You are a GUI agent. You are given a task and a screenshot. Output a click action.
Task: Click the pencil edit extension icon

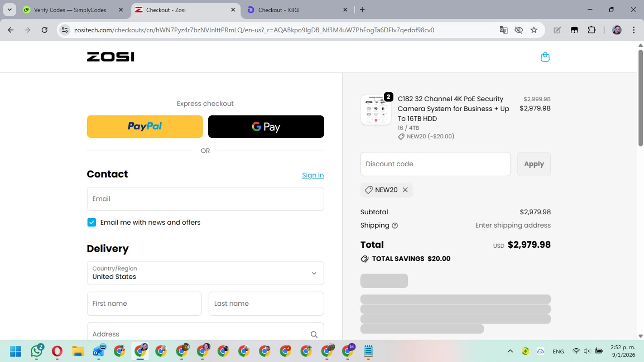tap(557, 30)
